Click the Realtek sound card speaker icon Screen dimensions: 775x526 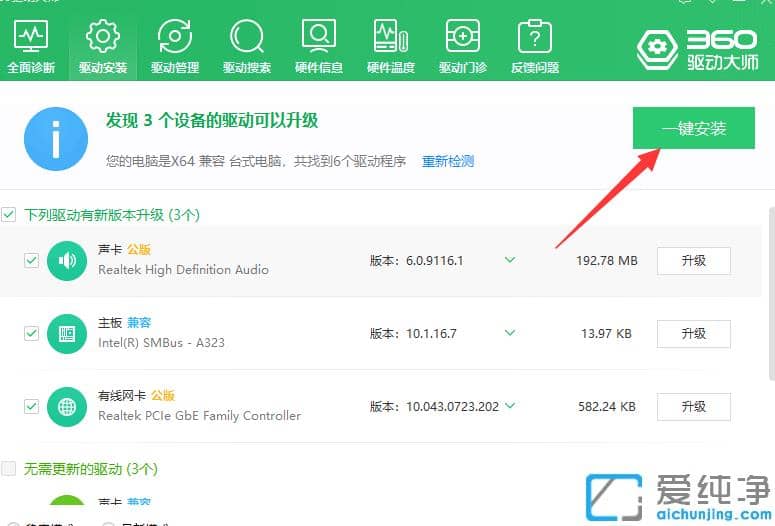point(67,261)
